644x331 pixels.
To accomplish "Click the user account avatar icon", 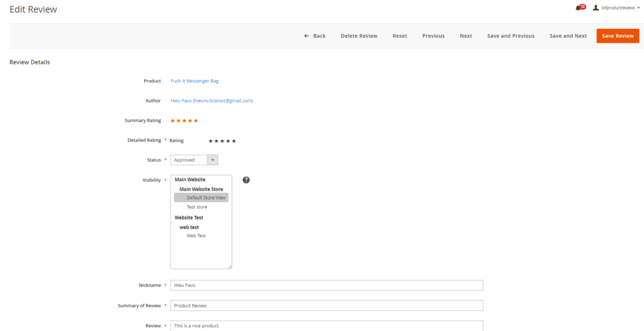I will point(596,8).
